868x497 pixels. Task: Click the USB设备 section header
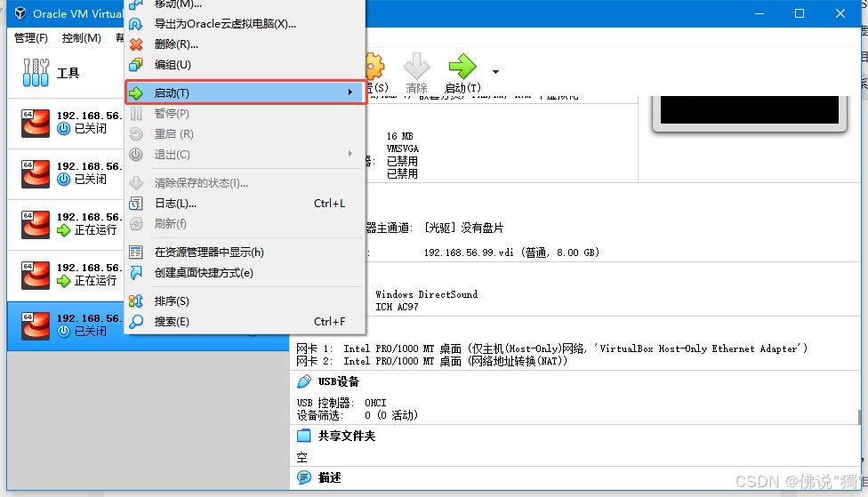[338, 381]
